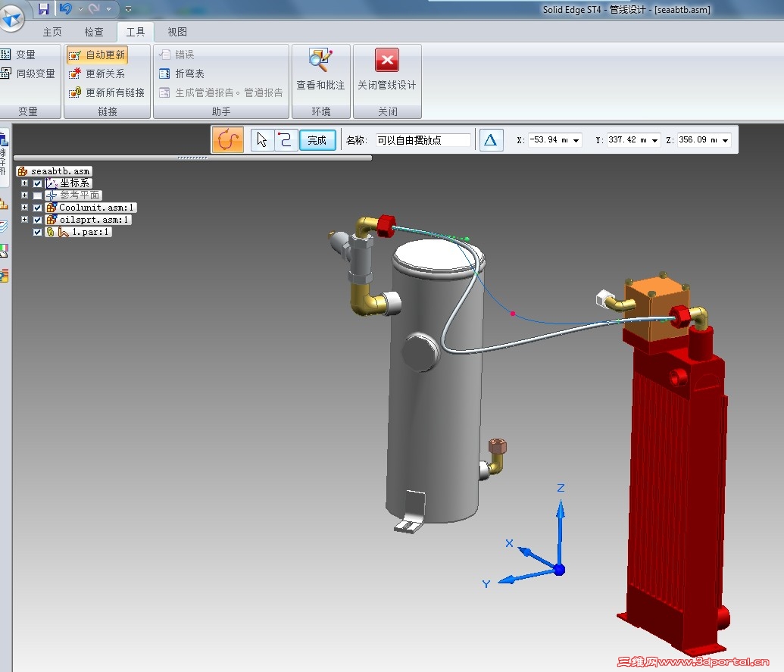Click the X coordinate value field

[549, 140]
